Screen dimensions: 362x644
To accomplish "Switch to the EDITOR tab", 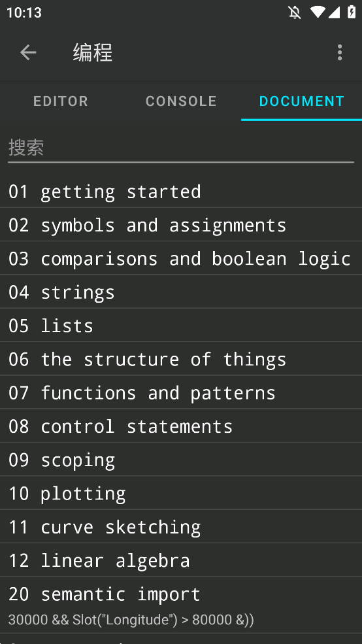I will tap(61, 101).
